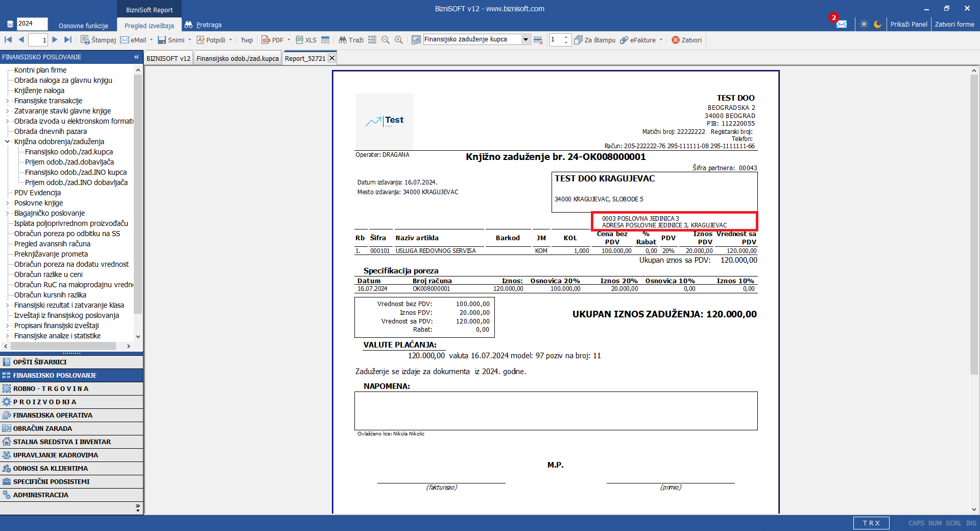Expand the PDF export dropdown arrow
The width and height of the screenshot is (980, 531).
pyautogui.click(x=289, y=40)
